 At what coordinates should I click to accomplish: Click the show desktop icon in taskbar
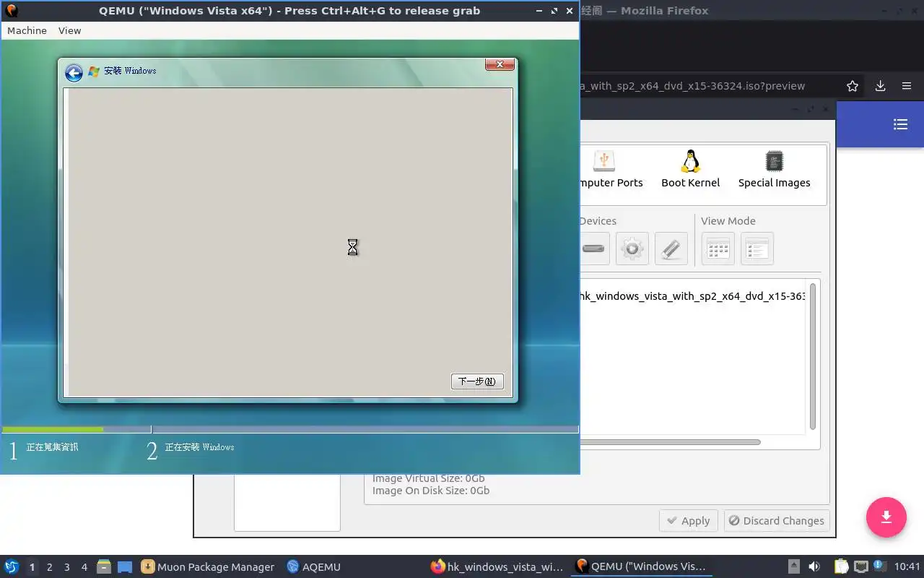click(x=125, y=566)
